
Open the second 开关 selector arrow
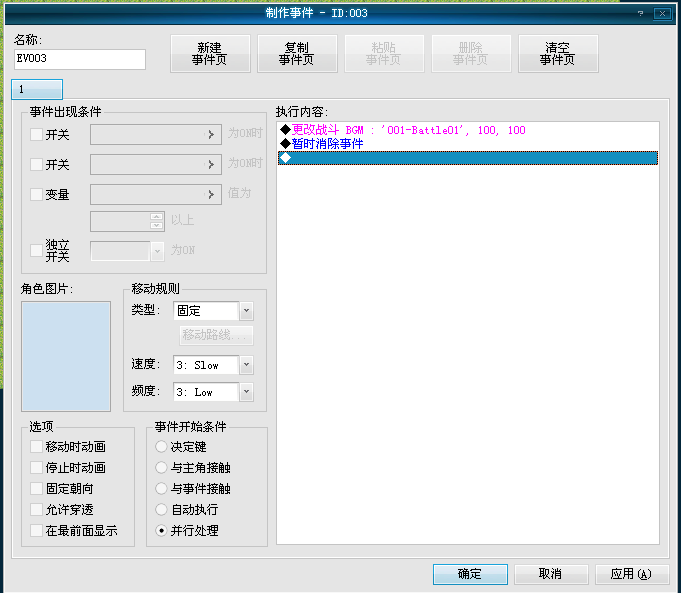coord(211,164)
